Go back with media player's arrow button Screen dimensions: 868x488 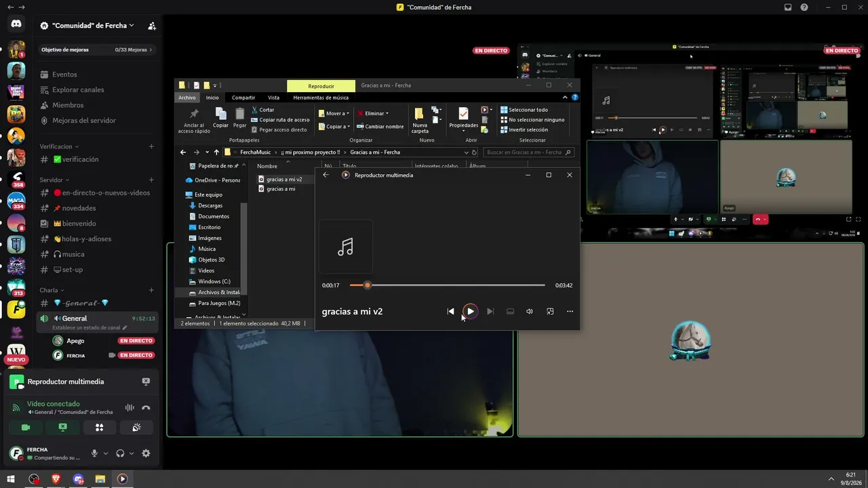[x=325, y=175]
